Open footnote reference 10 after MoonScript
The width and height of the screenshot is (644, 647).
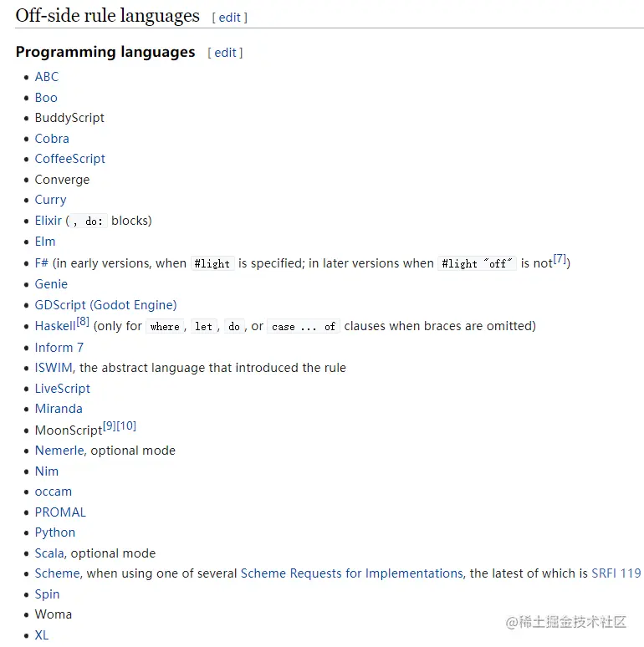click(126, 425)
